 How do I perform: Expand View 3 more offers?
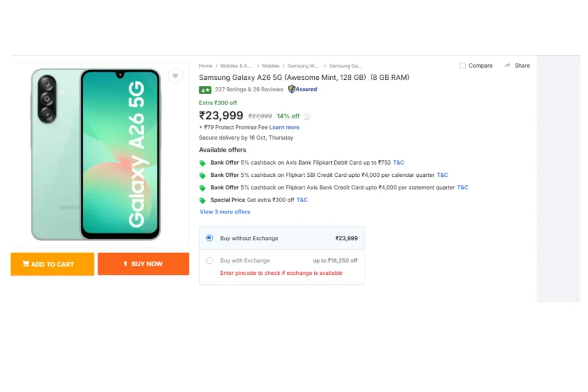point(225,212)
